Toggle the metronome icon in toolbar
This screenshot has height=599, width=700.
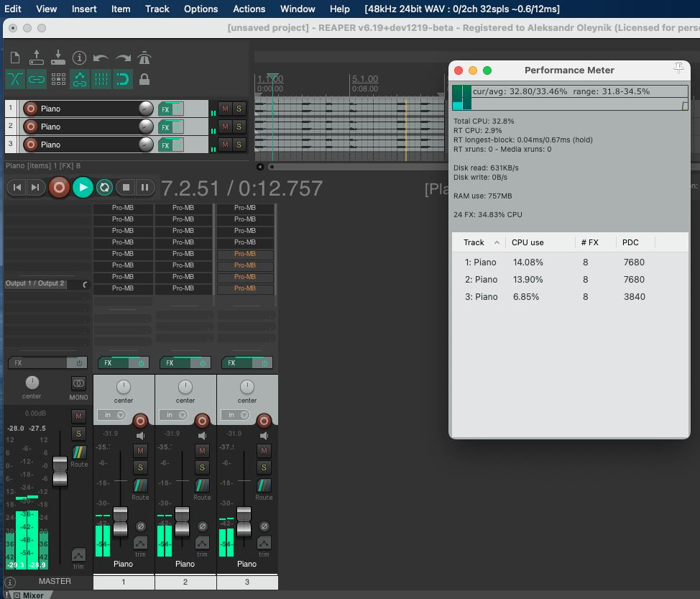tap(144, 58)
